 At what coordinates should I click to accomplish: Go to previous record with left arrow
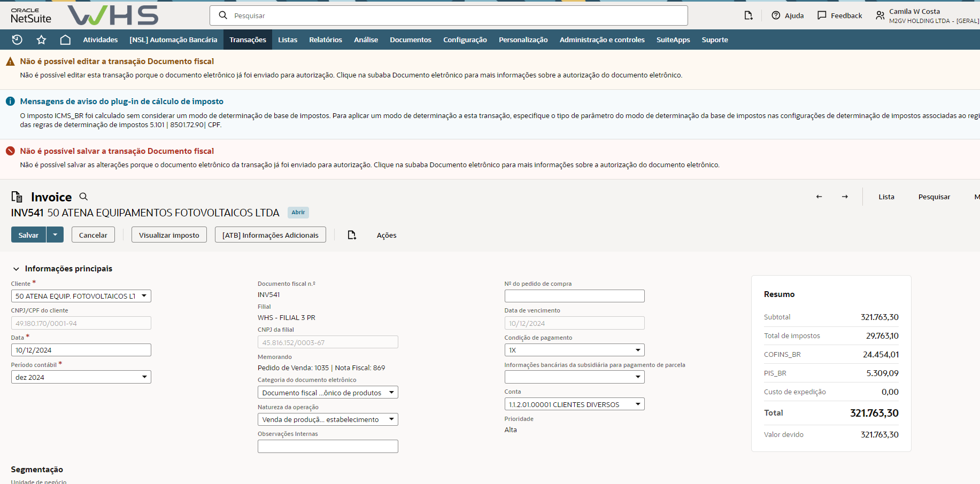(x=819, y=197)
